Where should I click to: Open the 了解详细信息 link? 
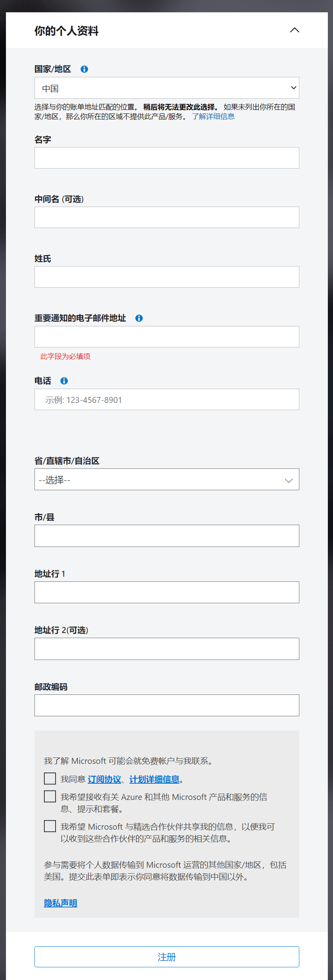click(x=213, y=117)
